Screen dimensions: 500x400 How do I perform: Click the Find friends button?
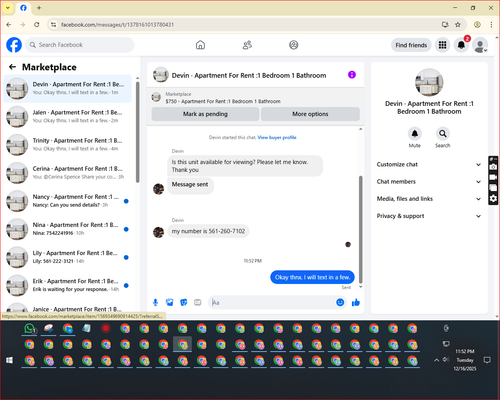click(x=411, y=45)
